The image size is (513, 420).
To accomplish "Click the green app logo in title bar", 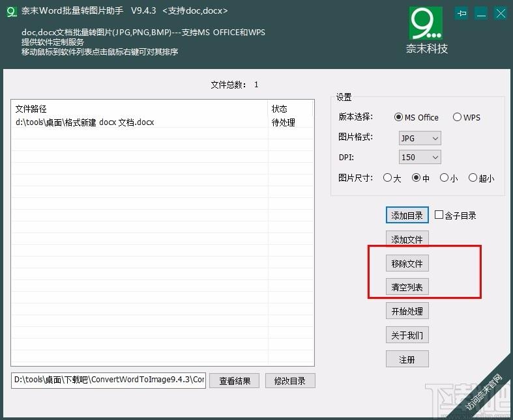I will tap(10, 12).
